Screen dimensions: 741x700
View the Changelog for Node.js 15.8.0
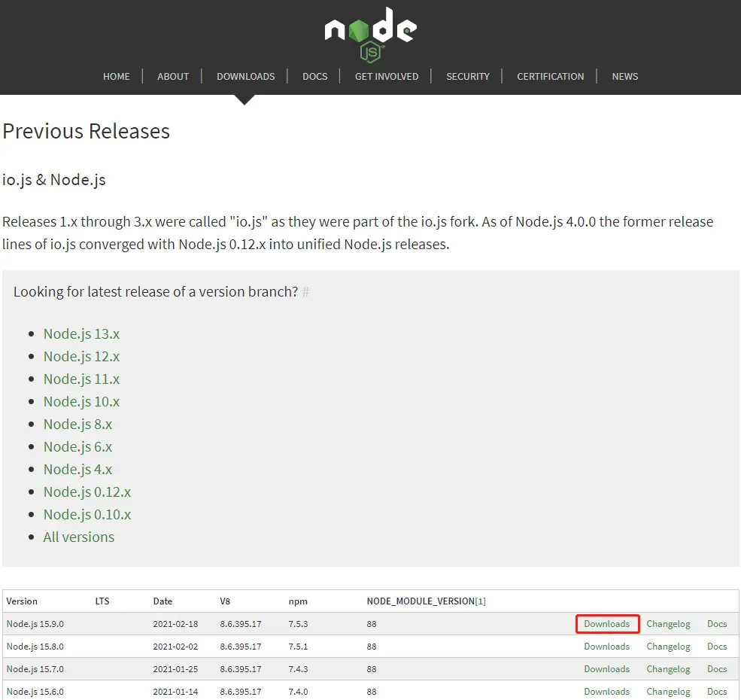click(x=668, y=647)
